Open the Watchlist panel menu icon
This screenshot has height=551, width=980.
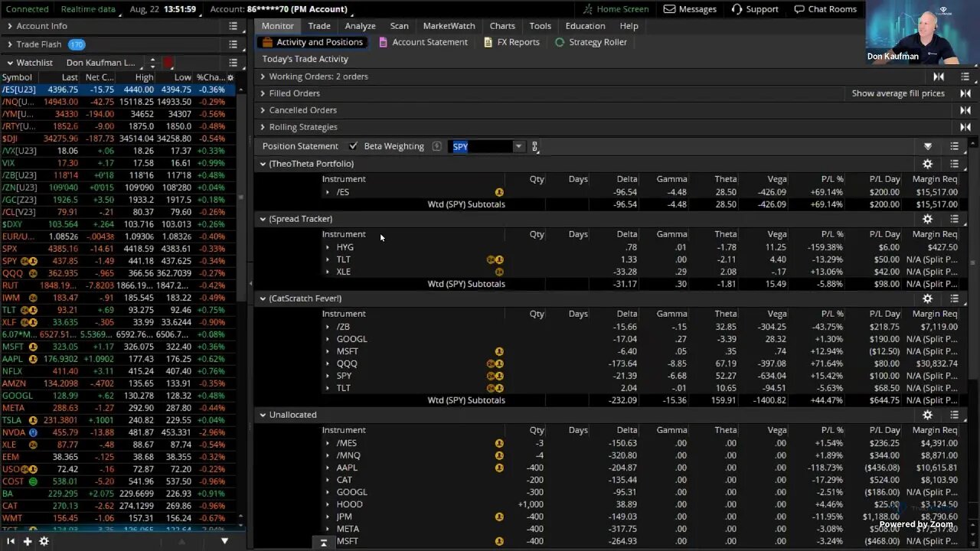233,63
